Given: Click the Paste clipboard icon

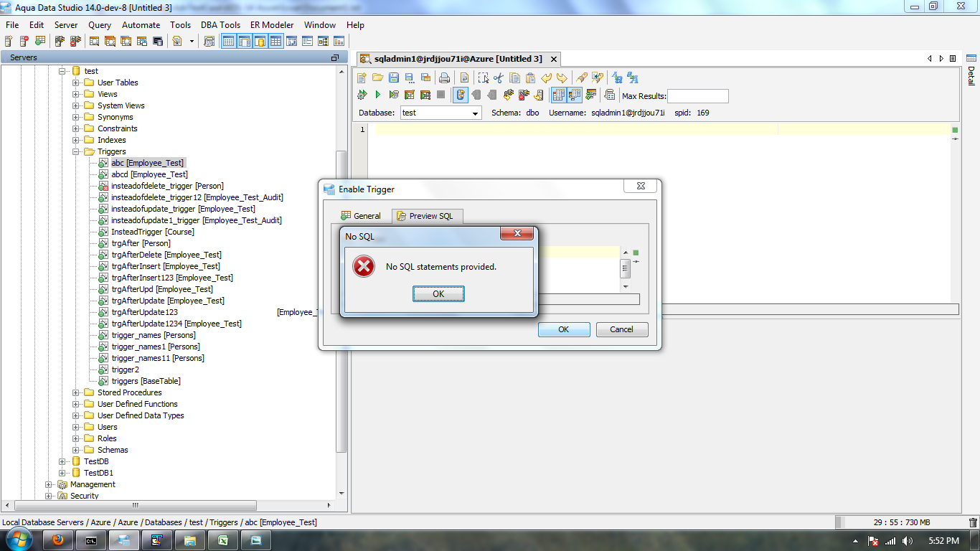Looking at the screenshot, I should coord(530,77).
